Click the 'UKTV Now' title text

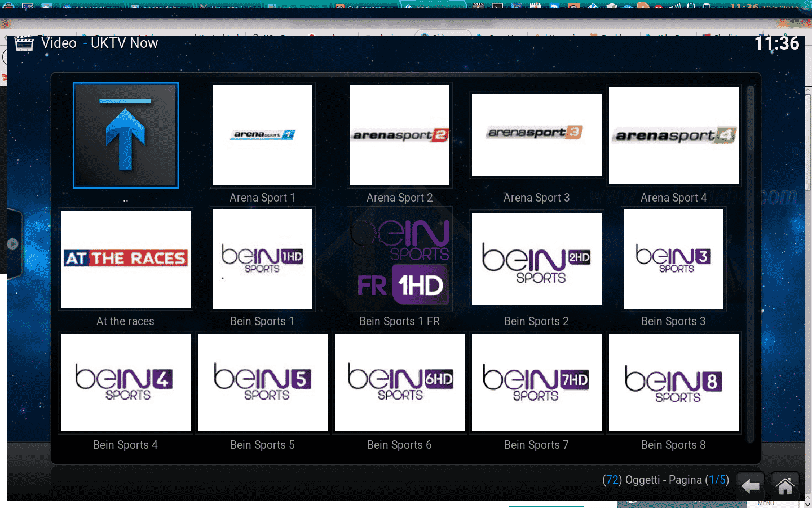124,43
